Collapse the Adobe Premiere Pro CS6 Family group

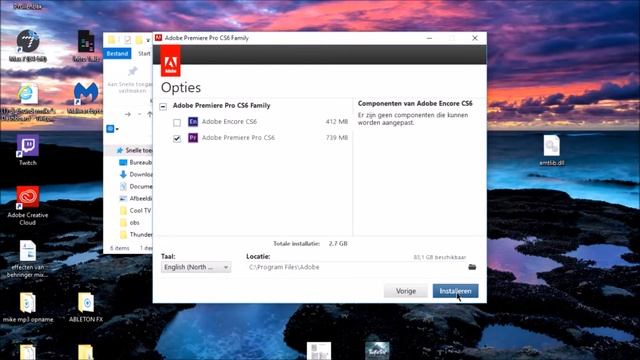(163, 107)
